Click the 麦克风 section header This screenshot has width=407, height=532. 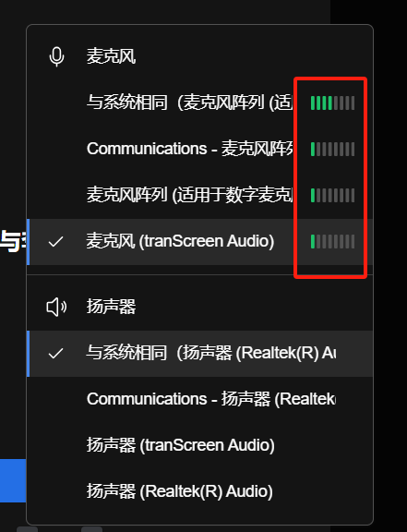111,56
